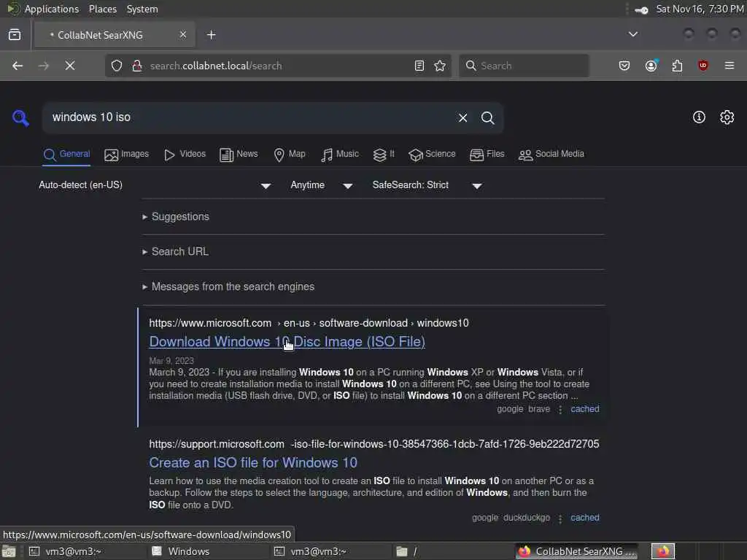Screen dimensions: 747x560
Task: Open the About info icon
Action: pyautogui.click(x=699, y=117)
